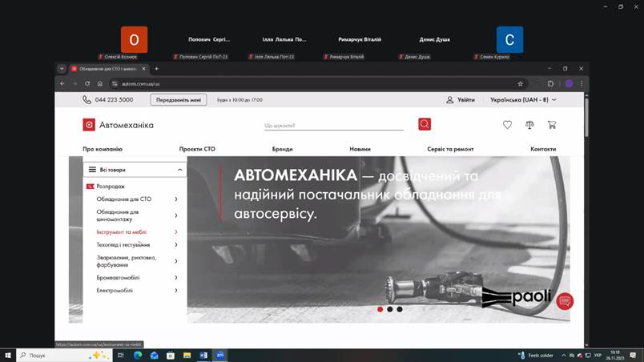
Task: Switch to the second carousel slide dot
Action: (x=390, y=309)
